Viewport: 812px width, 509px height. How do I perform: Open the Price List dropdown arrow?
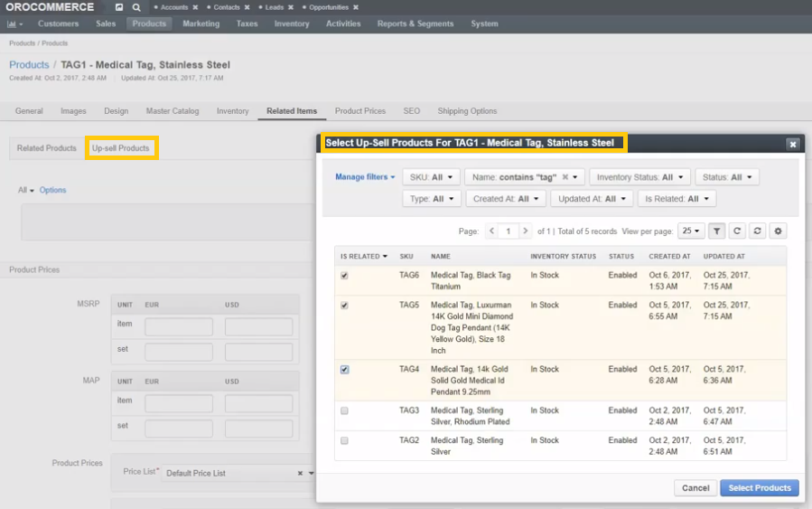pyautogui.click(x=311, y=473)
